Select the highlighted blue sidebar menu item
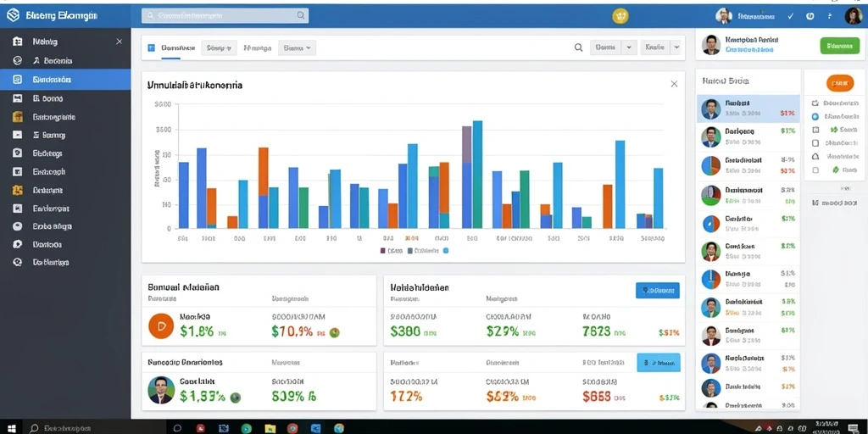 click(x=65, y=79)
